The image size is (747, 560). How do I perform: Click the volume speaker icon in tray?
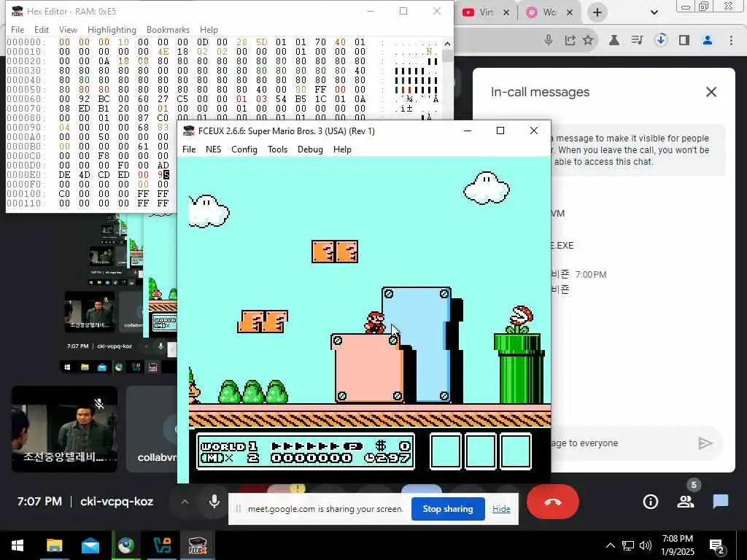click(646, 545)
